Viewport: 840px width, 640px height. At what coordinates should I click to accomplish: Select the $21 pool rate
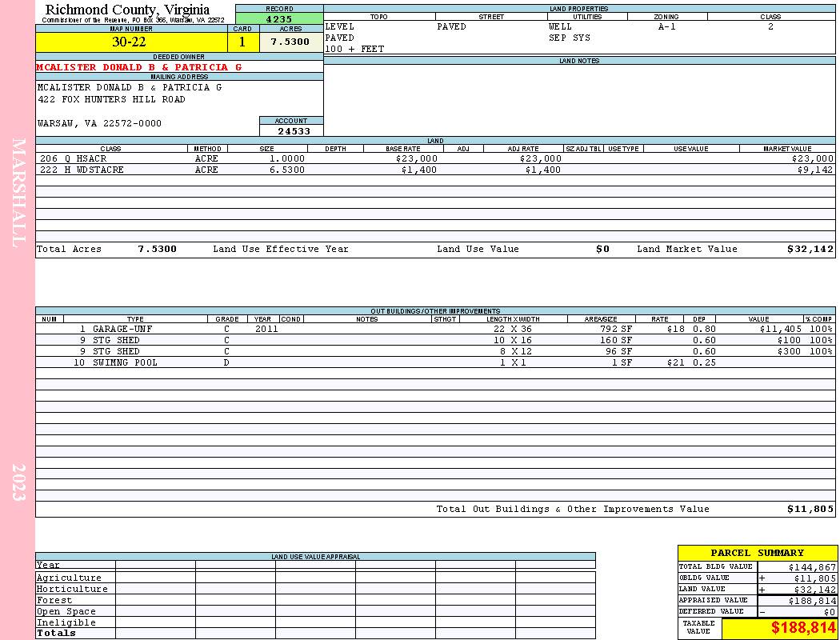coord(675,362)
